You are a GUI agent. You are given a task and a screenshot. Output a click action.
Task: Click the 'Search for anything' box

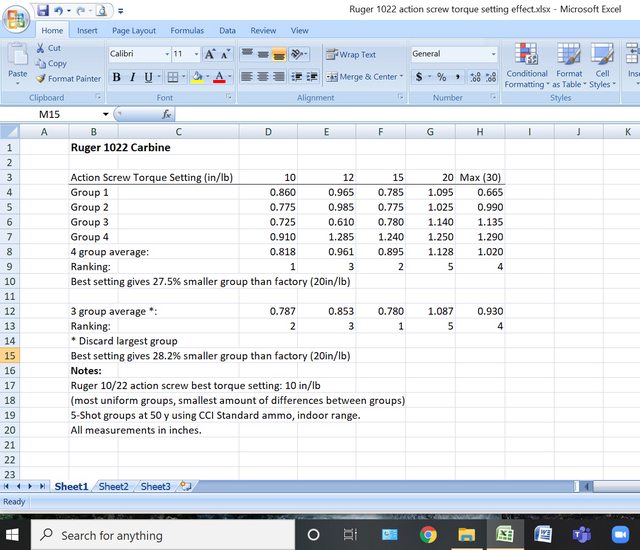[x=162, y=535]
